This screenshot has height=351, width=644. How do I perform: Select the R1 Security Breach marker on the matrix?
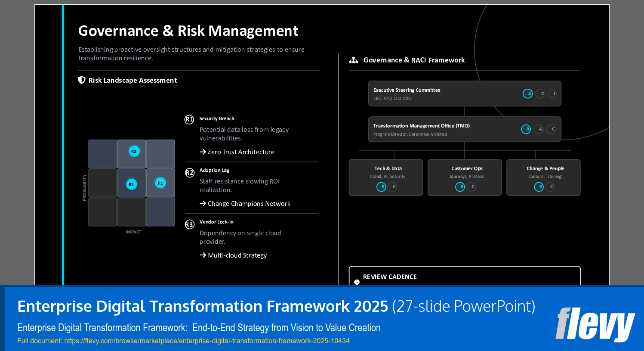pyautogui.click(x=160, y=183)
